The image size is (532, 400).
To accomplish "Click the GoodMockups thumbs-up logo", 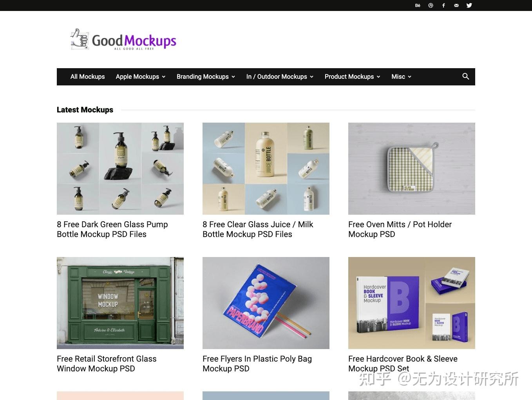I will pos(123,39).
